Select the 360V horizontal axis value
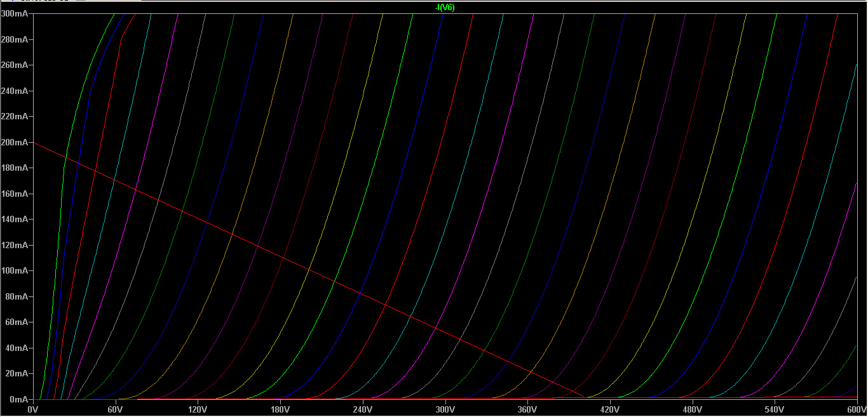 (527, 410)
